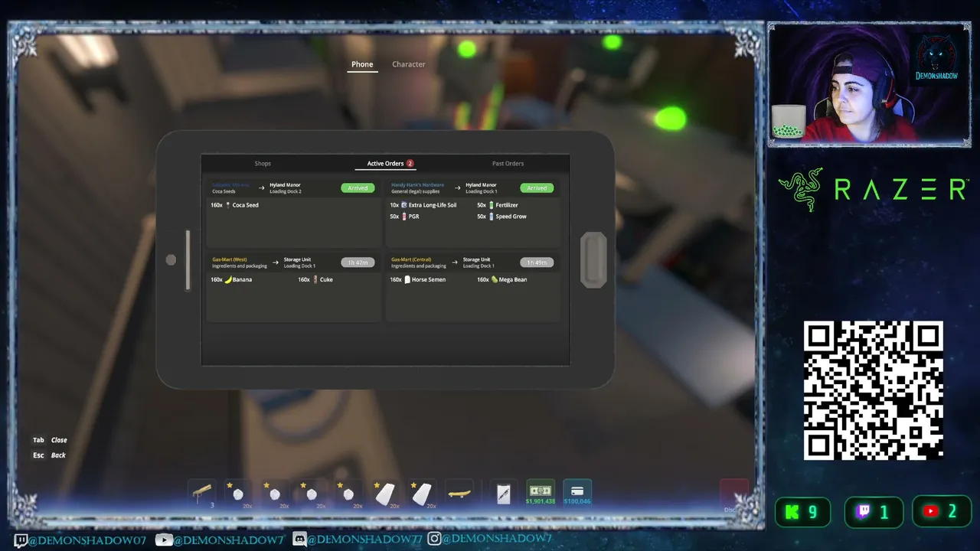This screenshot has height=551, width=980.
Task: Click the 1h 49m timer on Gas-Mart (Central)
Action: pyautogui.click(x=537, y=262)
